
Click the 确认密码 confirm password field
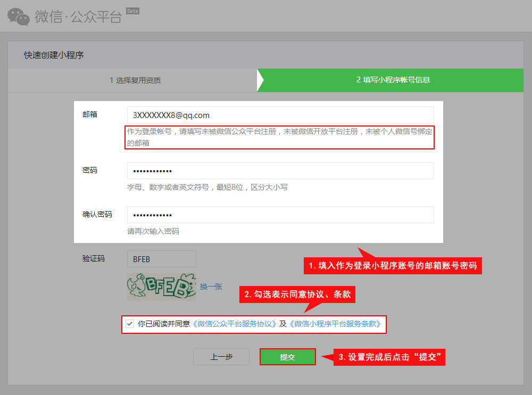280,215
